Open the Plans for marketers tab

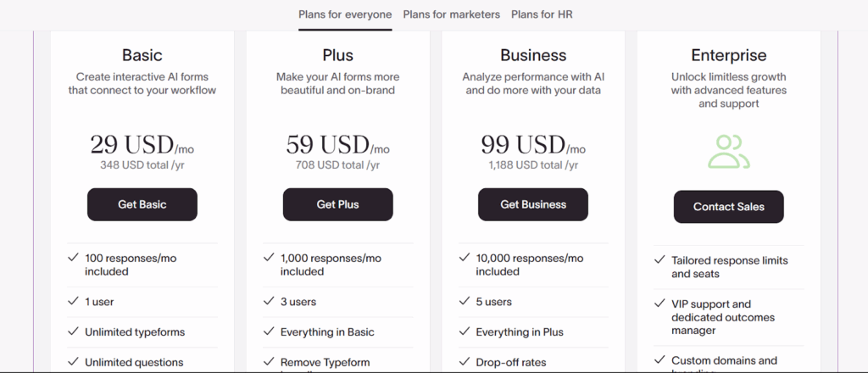(451, 14)
